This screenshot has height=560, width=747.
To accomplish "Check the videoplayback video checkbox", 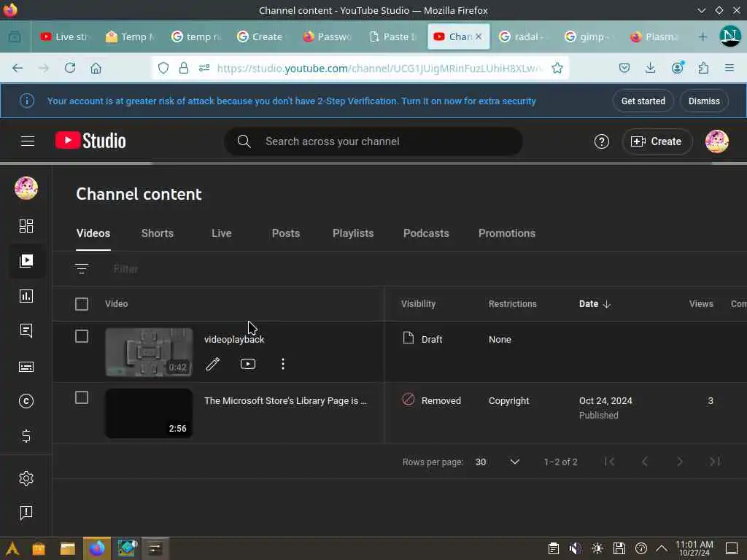I will click(x=82, y=336).
